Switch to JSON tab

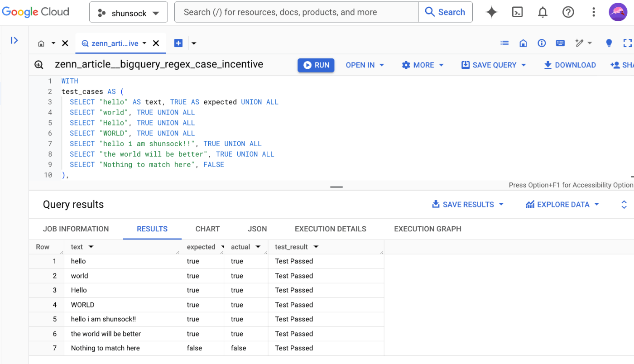tap(257, 229)
